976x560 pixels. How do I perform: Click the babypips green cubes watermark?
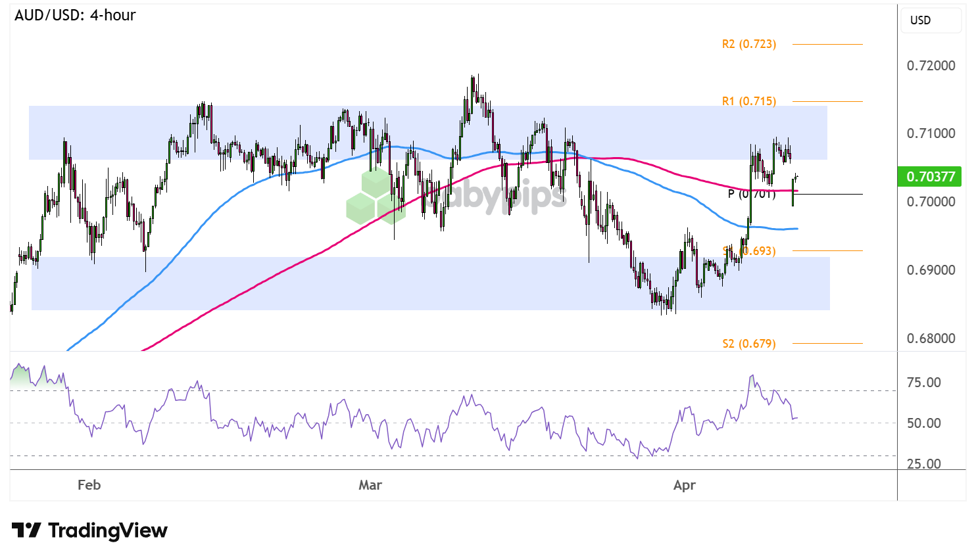(x=375, y=195)
